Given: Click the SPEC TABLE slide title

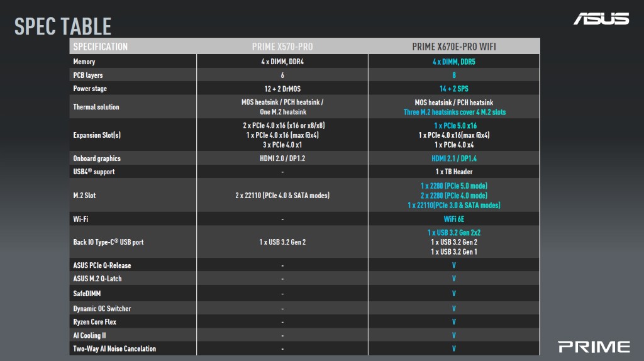Looking at the screenshot, I should [x=63, y=26].
